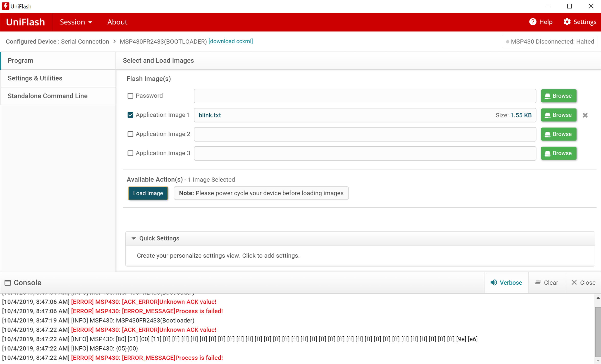The image size is (601, 364).
Task: Check Application Image 3 checkbox
Action: coord(130,153)
